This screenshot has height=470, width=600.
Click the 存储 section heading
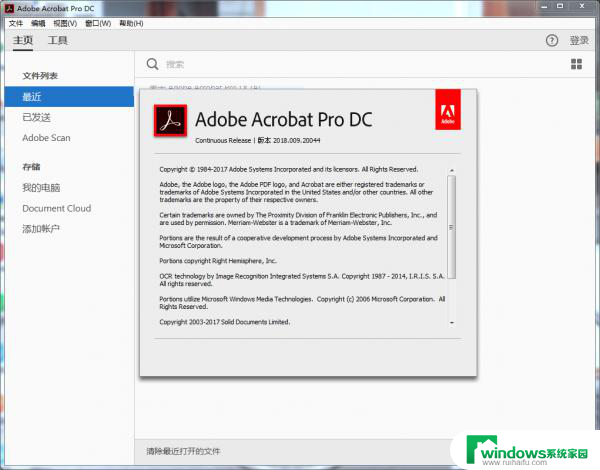(31, 166)
